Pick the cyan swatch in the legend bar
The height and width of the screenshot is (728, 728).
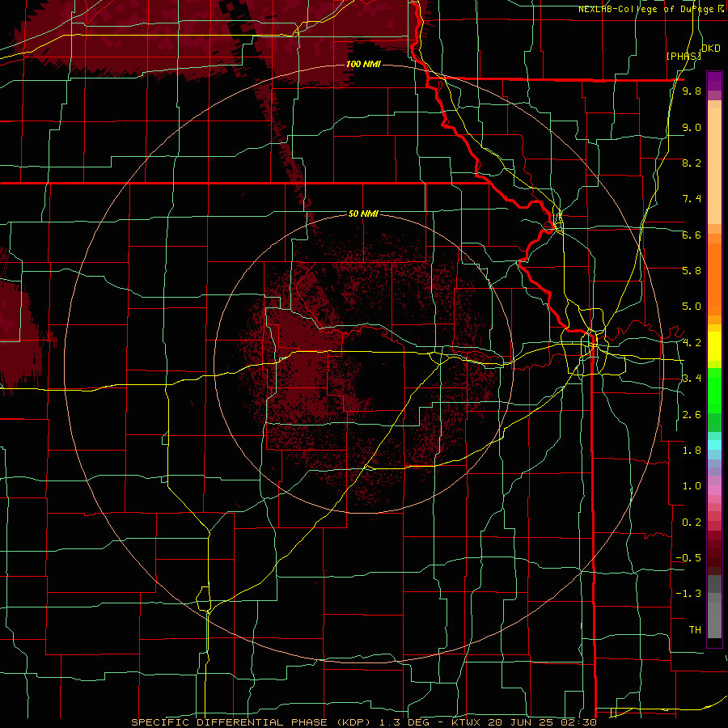tap(714, 444)
